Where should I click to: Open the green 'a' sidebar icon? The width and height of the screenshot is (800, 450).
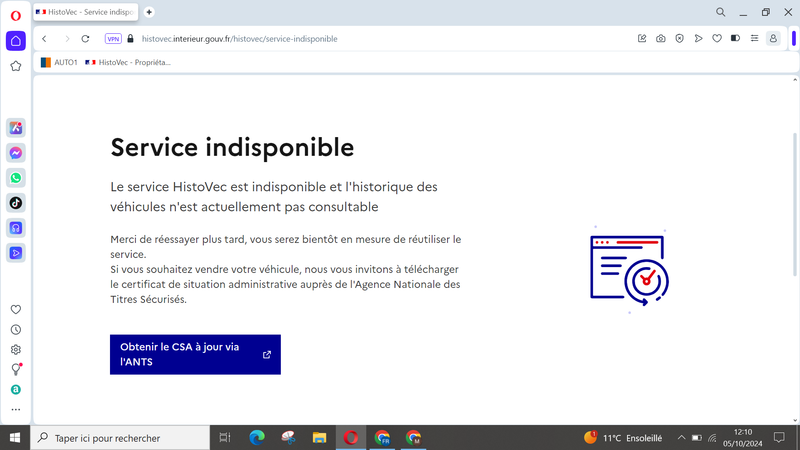[16, 389]
